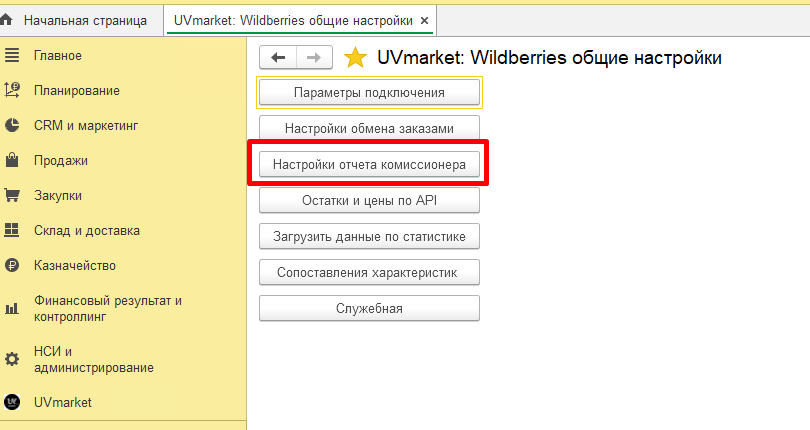Click the Параметры подключения button

pos(369,93)
